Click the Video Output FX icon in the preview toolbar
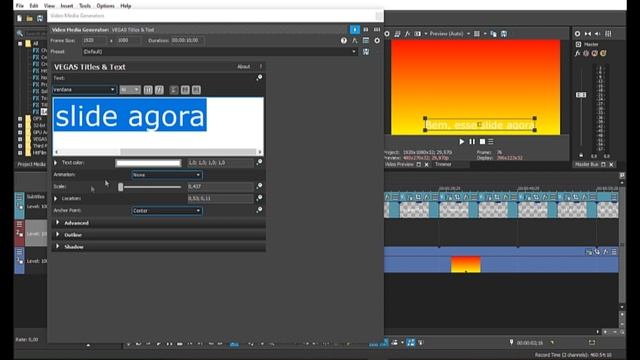Screen dimensions: 640x360 pyautogui.click(x=407, y=34)
